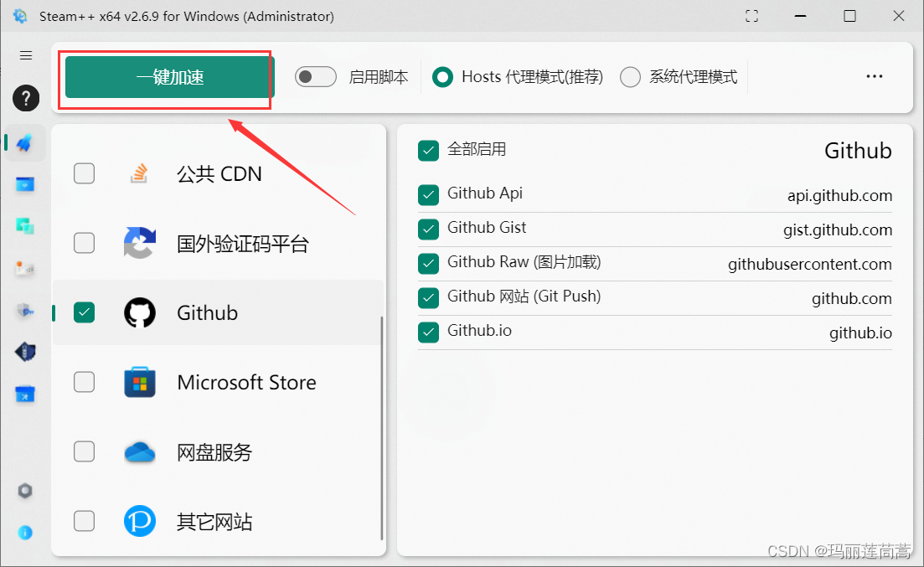Uncheck Github 网站 (Git Push) checkbox

(428, 297)
